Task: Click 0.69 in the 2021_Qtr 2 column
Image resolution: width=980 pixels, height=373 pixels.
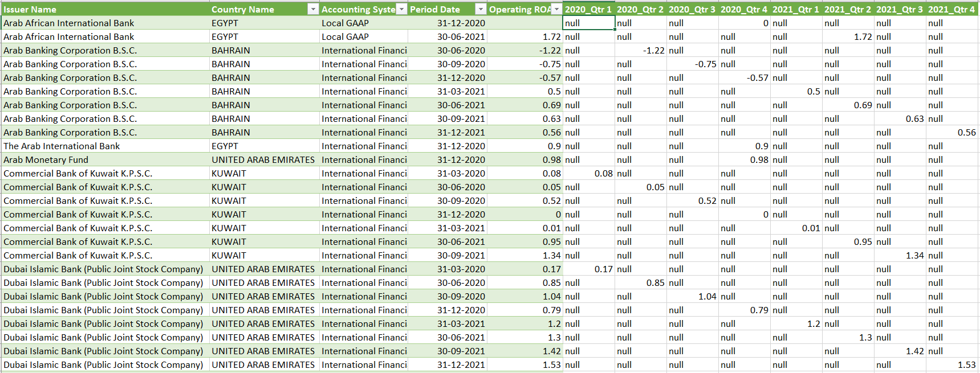Action: [x=848, y=105]
